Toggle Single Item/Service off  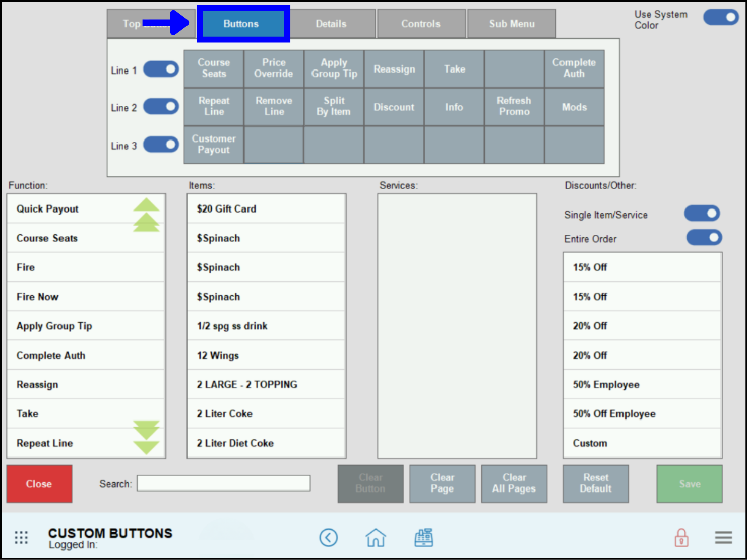pyautogui.click(x=702, y=213)
